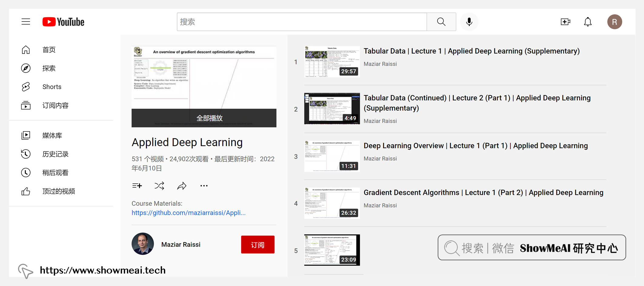Viewport: 644px width, 286px height.
Task: Go to 首页 in sidebar
Action: [x=49, y=50]
